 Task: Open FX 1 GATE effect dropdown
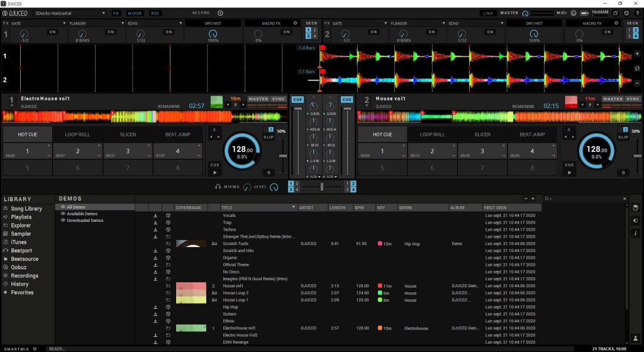point(38,23)
